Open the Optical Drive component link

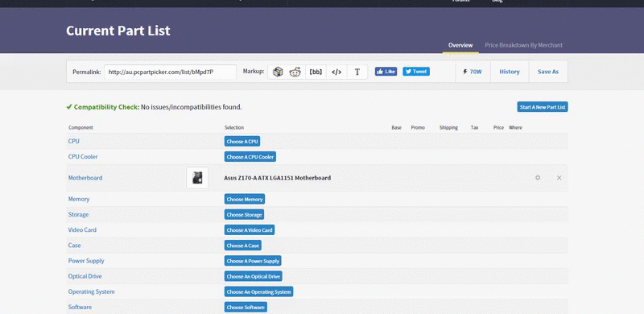tap(85, 276)
